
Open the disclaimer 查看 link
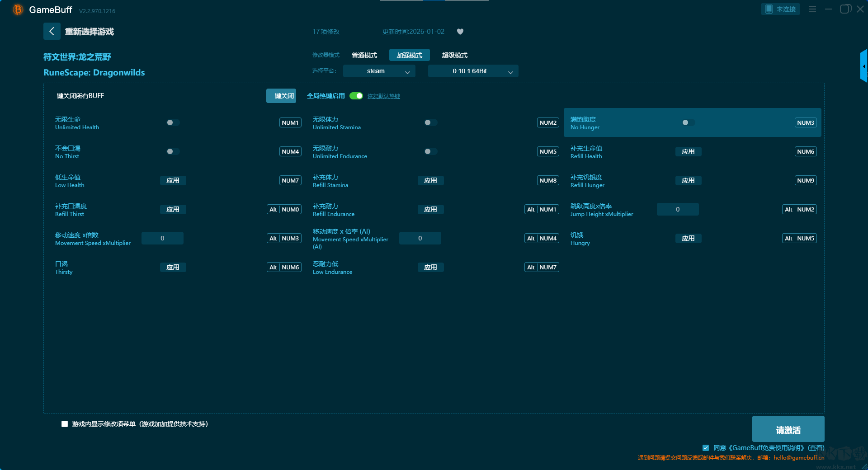pyautogui.click(x=816, y=448)
